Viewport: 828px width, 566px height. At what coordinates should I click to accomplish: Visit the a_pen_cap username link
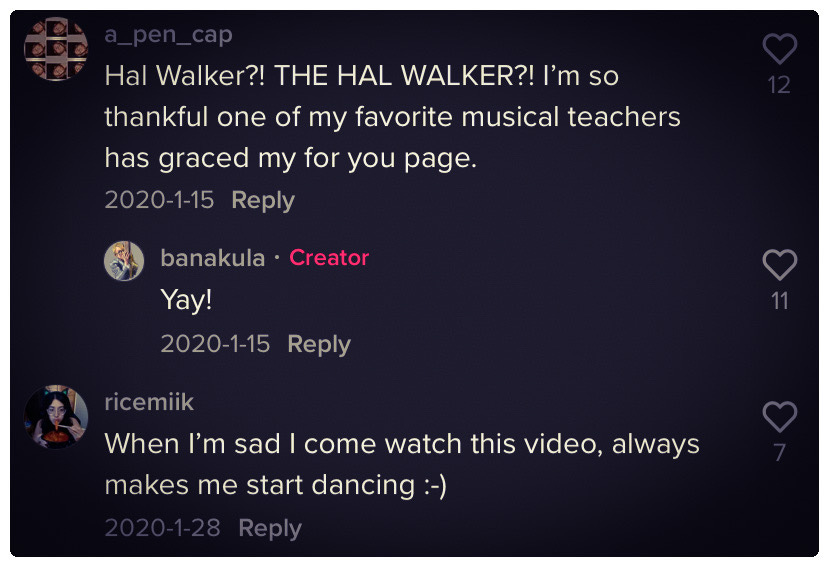[168, 35]
